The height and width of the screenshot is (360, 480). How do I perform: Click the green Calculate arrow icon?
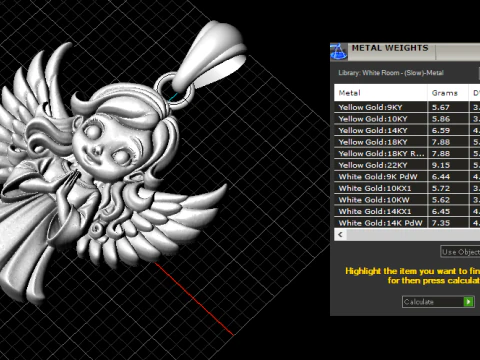pyautogui.click(x=468, y=302)
